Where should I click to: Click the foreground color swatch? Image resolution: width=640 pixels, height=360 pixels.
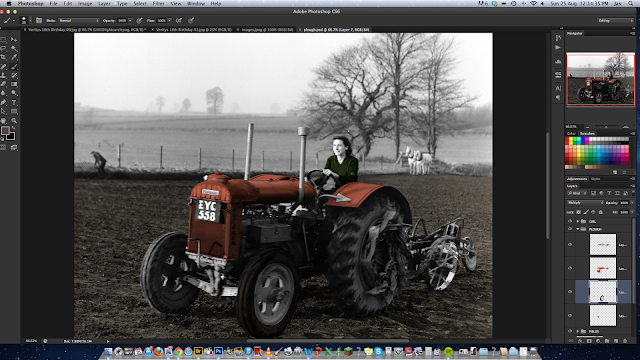pos(5,131)
